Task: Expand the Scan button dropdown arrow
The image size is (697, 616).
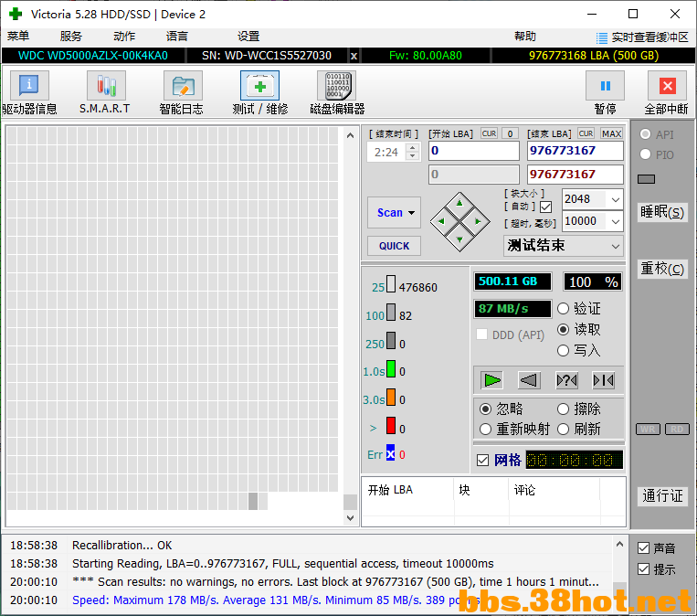Action: tap(412, 213)
